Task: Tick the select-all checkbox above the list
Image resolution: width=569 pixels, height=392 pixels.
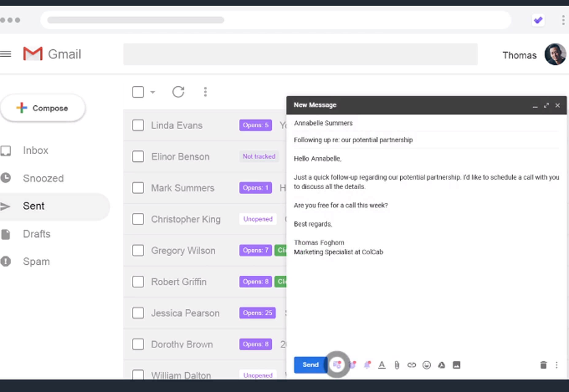Action: (x=138, y=92)
